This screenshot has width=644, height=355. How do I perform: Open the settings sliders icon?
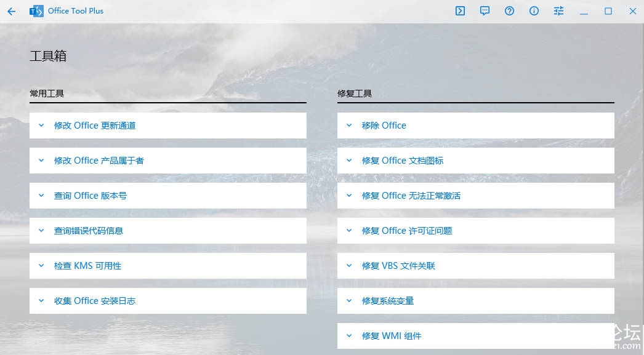point(558,11)
